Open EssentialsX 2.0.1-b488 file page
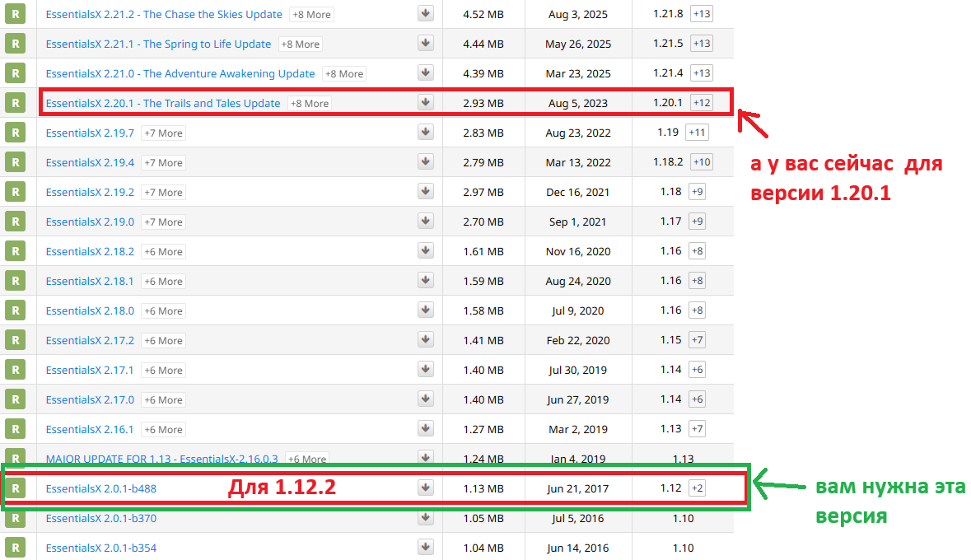This screenshot has height=560, width=971. point(100,488)
